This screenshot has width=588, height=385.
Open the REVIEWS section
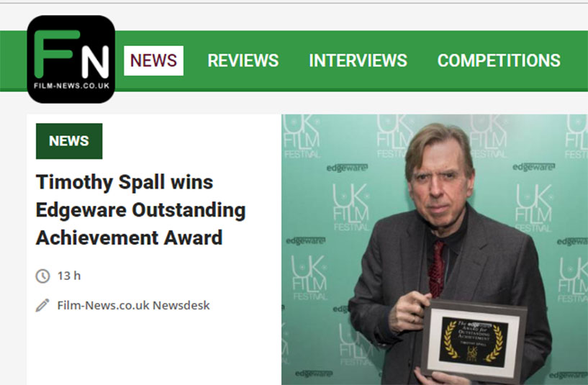point(243,60)
